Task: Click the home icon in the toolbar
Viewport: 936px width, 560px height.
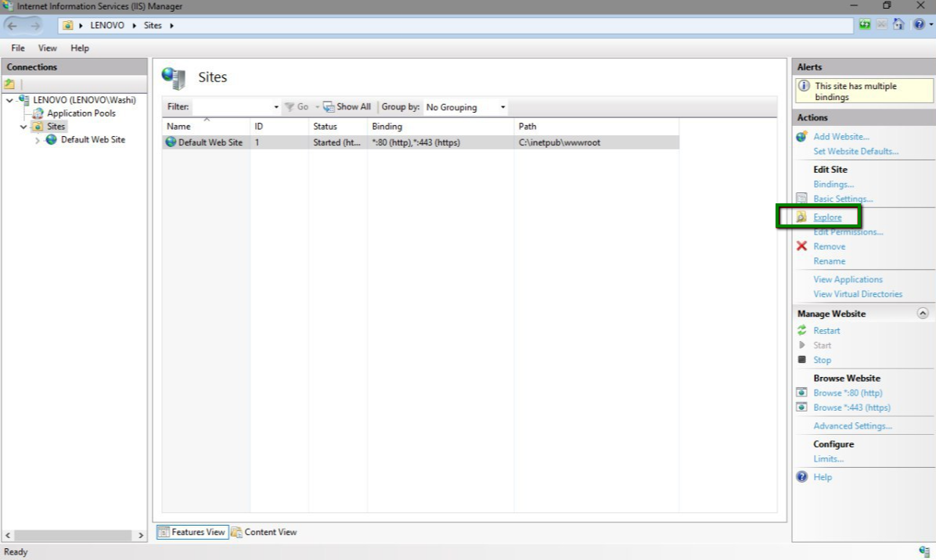Action: tap(898, 24)
